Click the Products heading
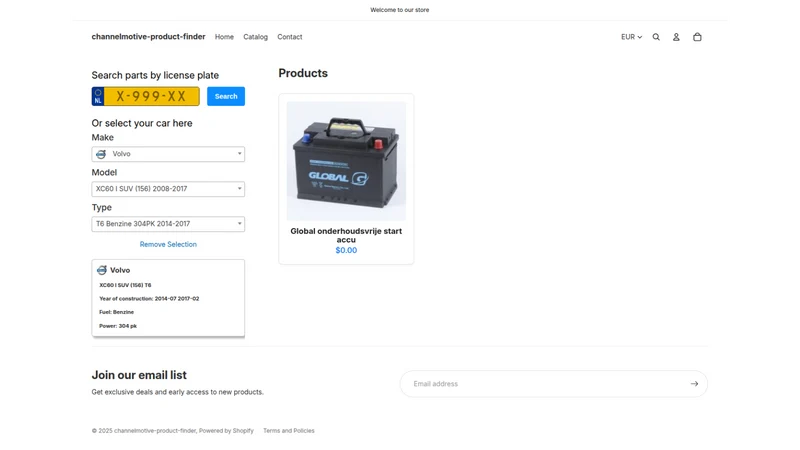 (x=303, y=73)
